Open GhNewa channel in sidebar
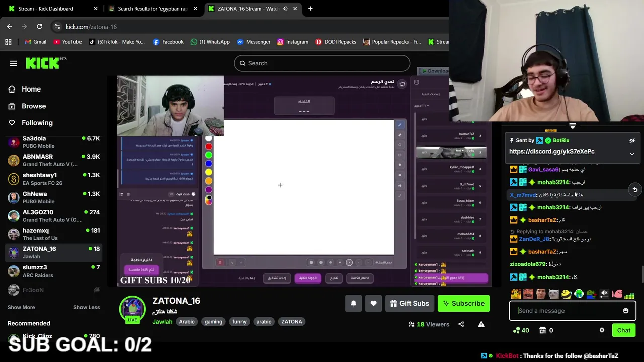Viewport: 644px width, 362px height. (x=54, y=197)
